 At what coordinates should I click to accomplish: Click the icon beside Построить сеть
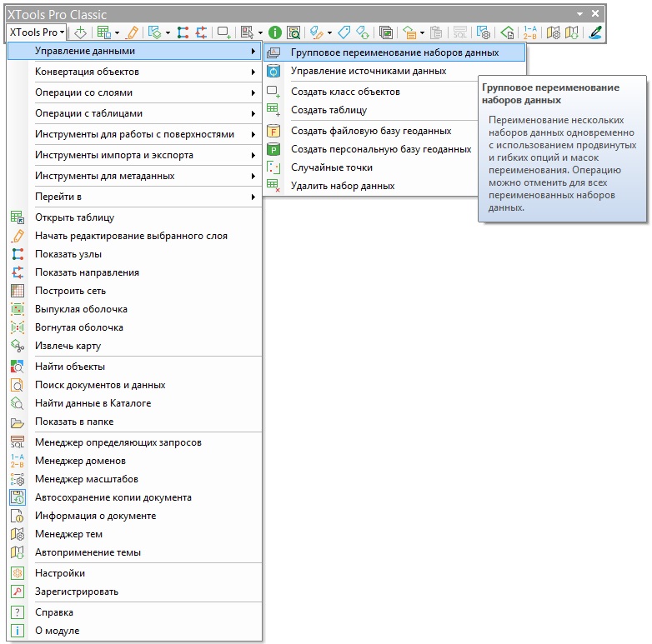18,291
